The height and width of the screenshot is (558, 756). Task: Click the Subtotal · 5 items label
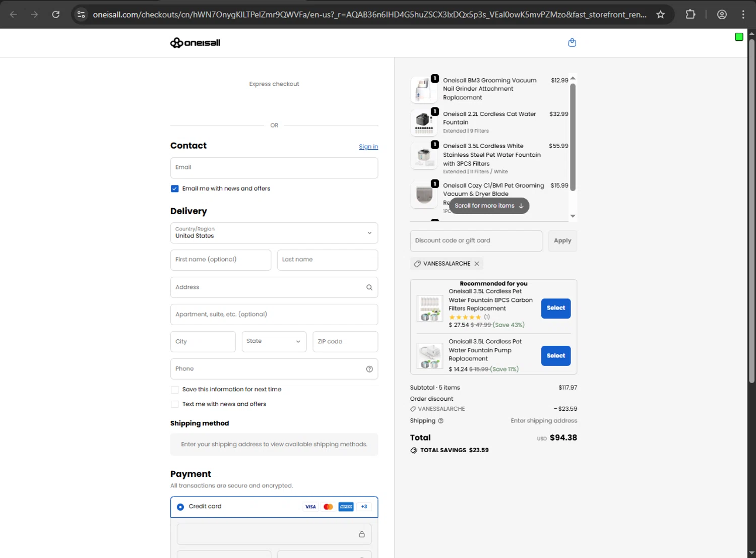click(x=435, y=388)
